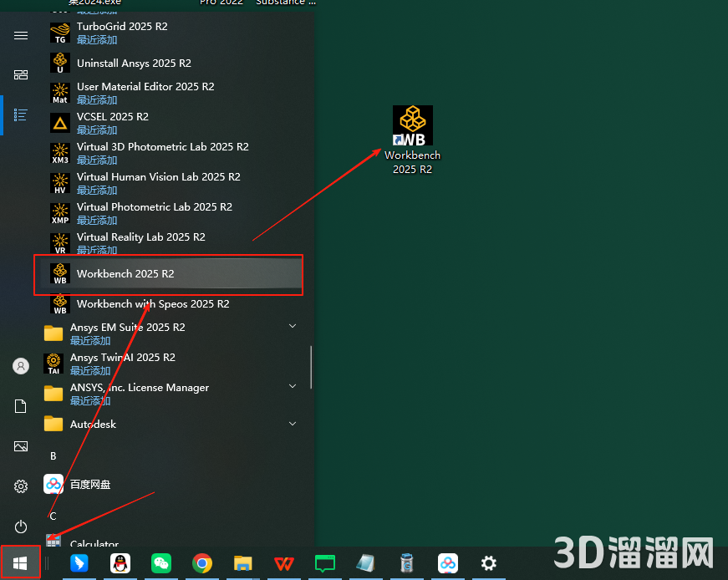Open Google Chrome from the taskbar
Viewport: 728px width, 580px height.
pyautogui.click(x=201, y=563)
